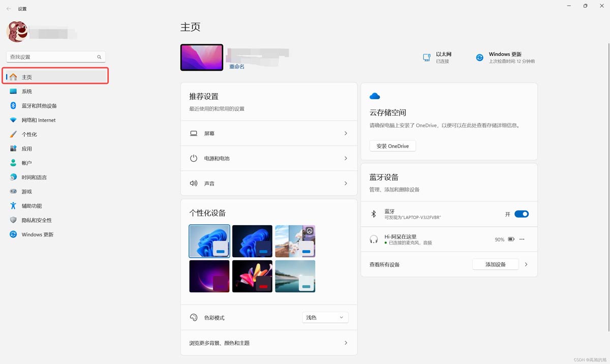This screenshot has height=364, width=610.
Task: Select the 网络和 Internet Wi-Fi icon
Action: coord(13,120)
